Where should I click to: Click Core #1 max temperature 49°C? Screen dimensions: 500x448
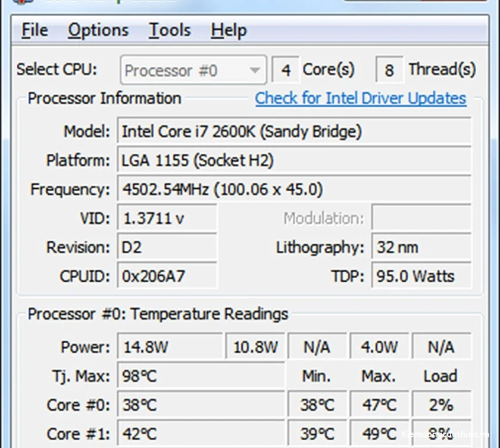tap(379, 434)
